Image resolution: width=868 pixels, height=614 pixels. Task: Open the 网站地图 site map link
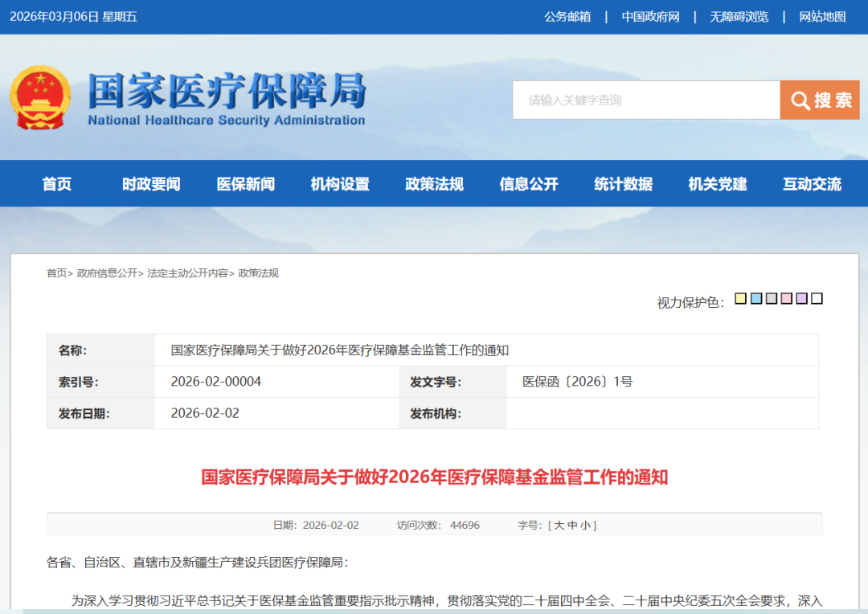point(822,17)
